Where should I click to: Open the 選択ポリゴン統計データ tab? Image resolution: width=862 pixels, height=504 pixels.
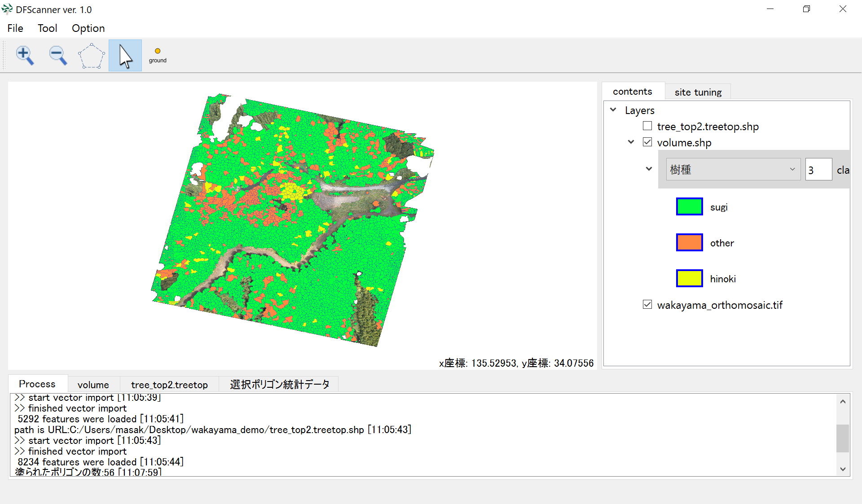click(279, 385)
